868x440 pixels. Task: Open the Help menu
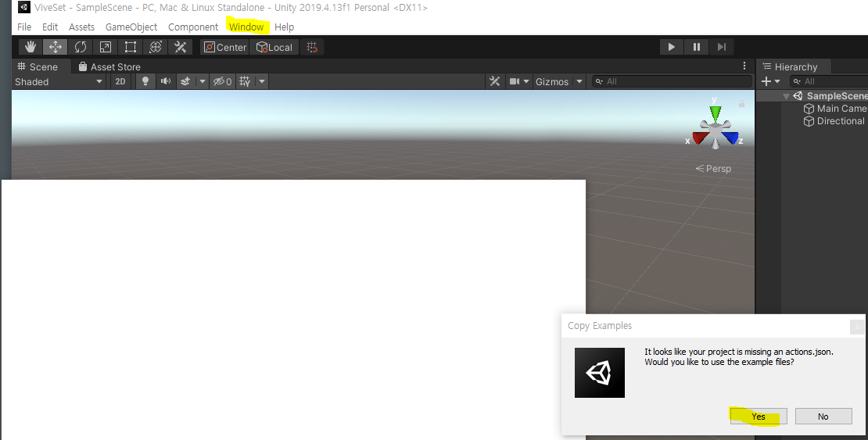[284, 27]
